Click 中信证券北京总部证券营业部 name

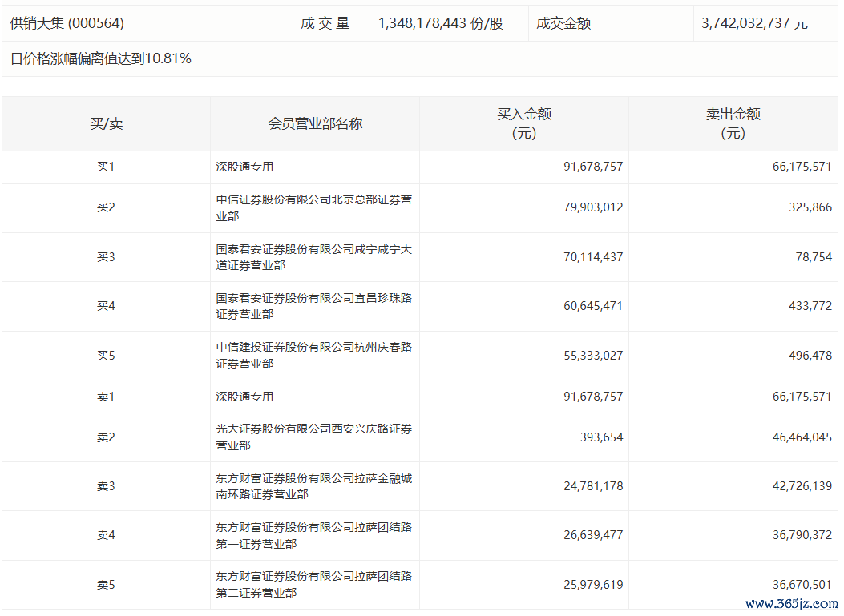(x=314, y=207)
